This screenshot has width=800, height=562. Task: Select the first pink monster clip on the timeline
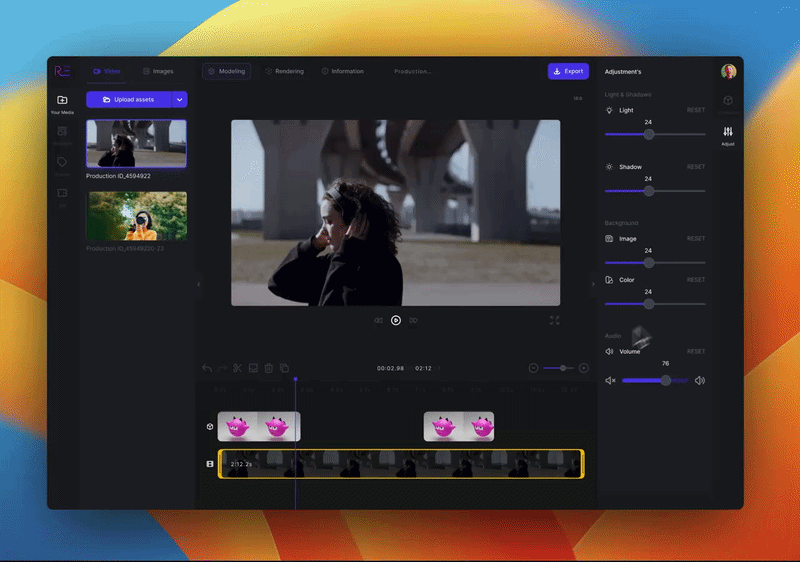point(259,426)
